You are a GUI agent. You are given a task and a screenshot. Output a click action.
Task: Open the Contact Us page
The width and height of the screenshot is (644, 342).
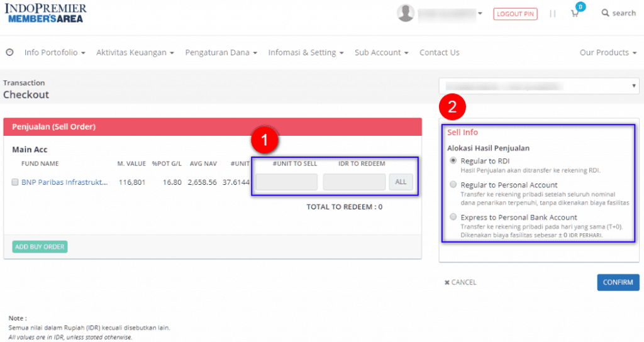coord(439,53)
